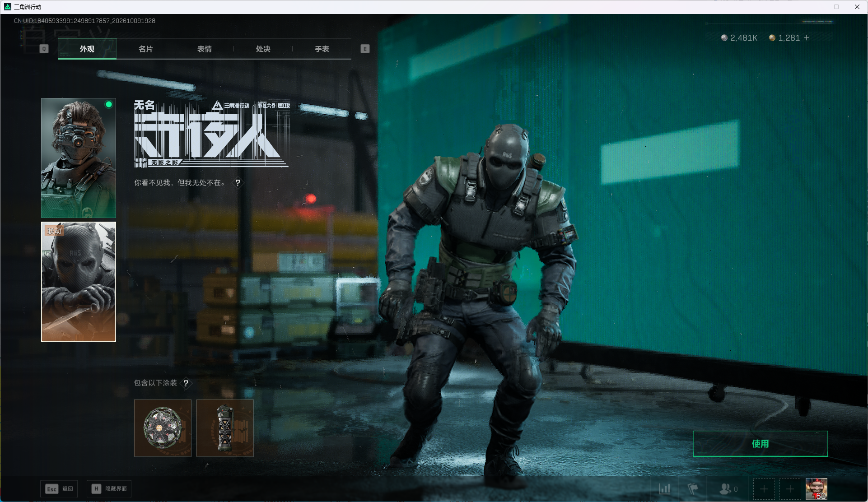Click the 使用 button
868x502 pixels.
(761, 444)
